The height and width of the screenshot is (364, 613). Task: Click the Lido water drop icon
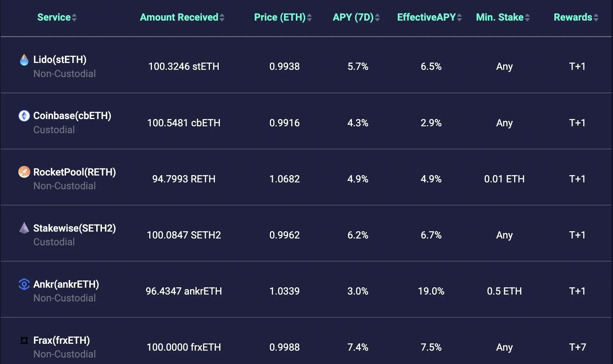pos(24,60)
